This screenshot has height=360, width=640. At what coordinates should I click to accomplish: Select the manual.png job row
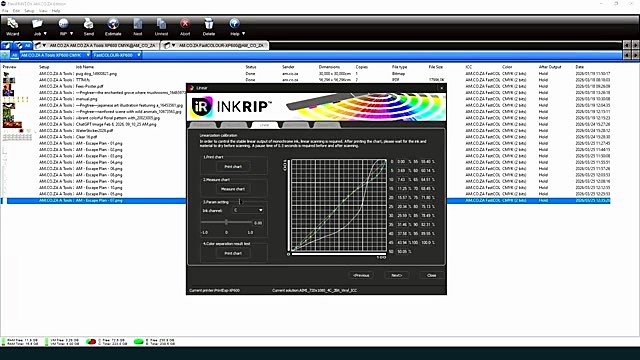point(306,99)
